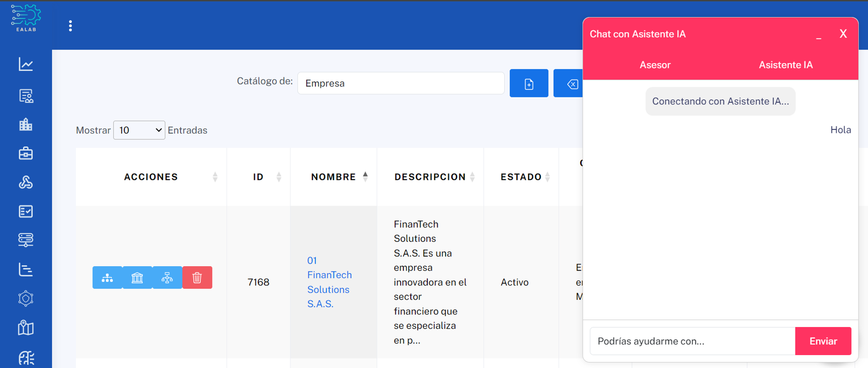Switch to the Asesor chat tab
The image size is (868, 368).
pyautogui.click(x=655, y=65)
